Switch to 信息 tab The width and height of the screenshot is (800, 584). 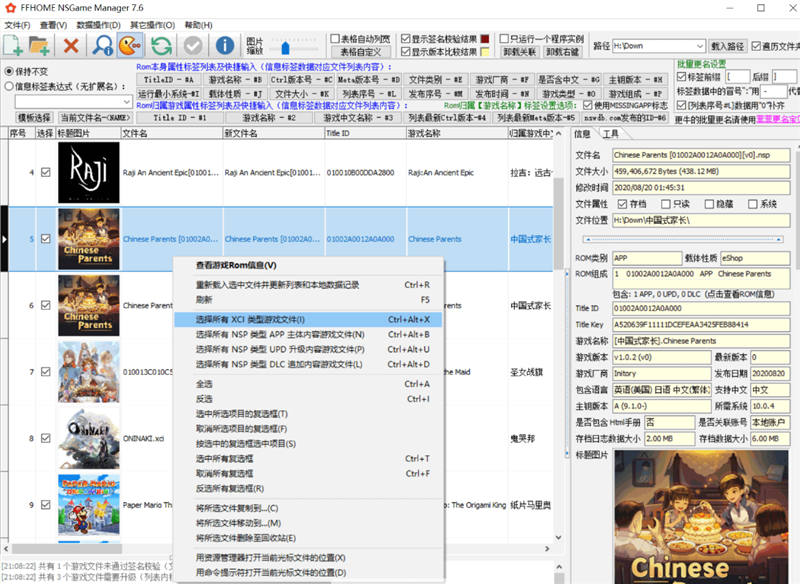point(583,134)
